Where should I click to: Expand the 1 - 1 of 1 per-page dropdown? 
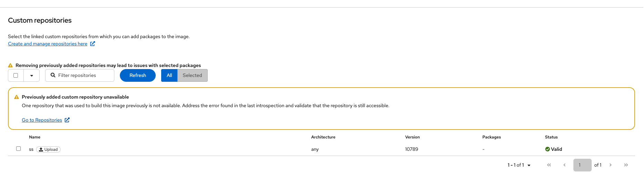[x=519, y=165]
